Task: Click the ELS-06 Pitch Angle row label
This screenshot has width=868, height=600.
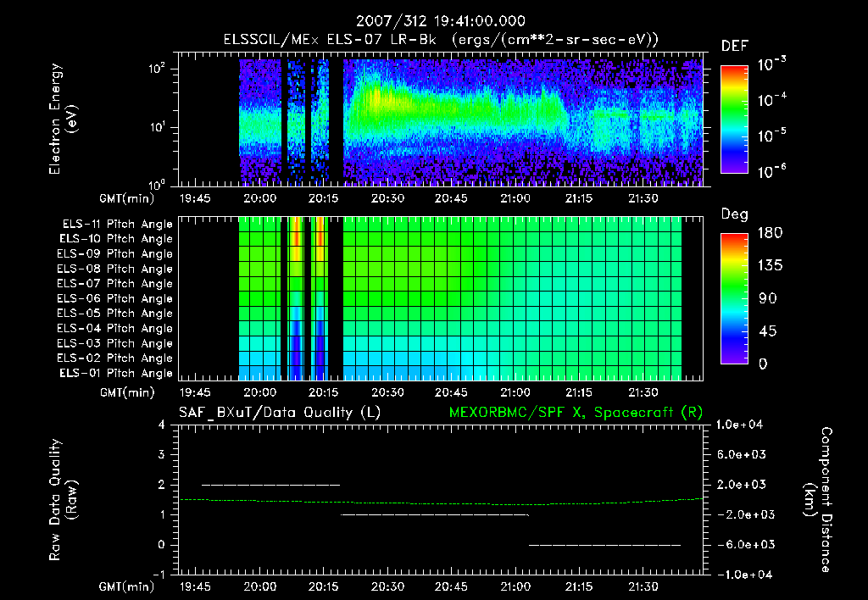Action: [115, 299]
